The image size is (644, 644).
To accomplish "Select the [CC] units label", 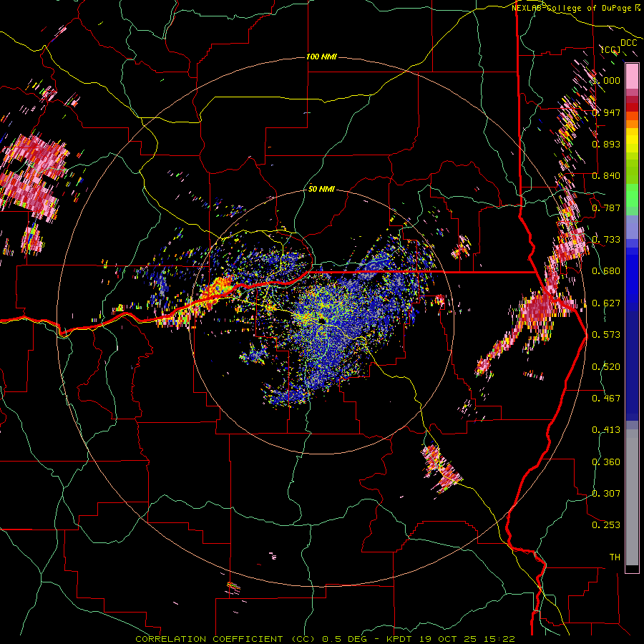I will (610, 50).
